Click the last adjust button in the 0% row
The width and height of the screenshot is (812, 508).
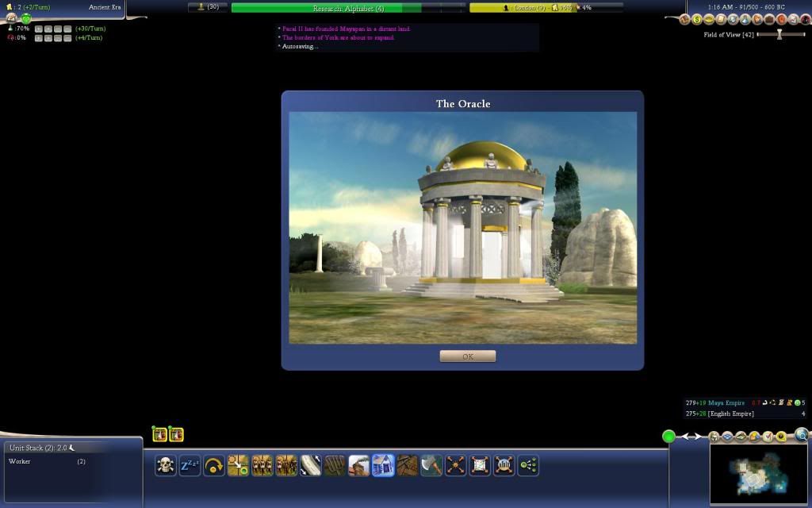67,38
